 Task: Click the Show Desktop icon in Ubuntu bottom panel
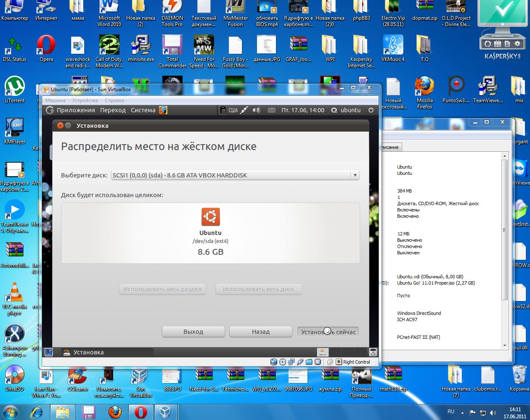tap(49, 352)
